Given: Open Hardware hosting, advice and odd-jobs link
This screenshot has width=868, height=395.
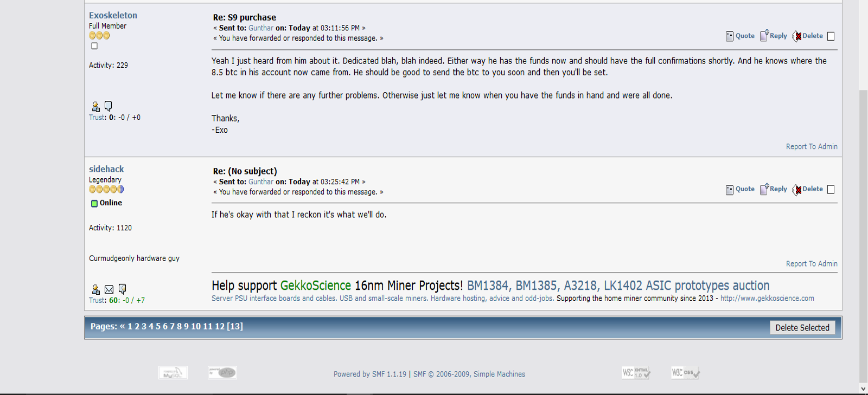Looking at the screenshot, I should (493, 299).
